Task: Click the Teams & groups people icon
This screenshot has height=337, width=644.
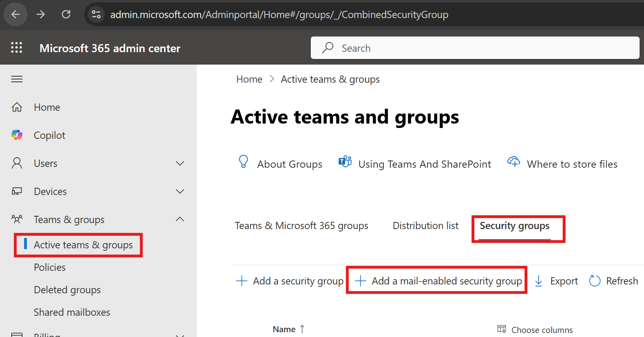Action: 17,219
